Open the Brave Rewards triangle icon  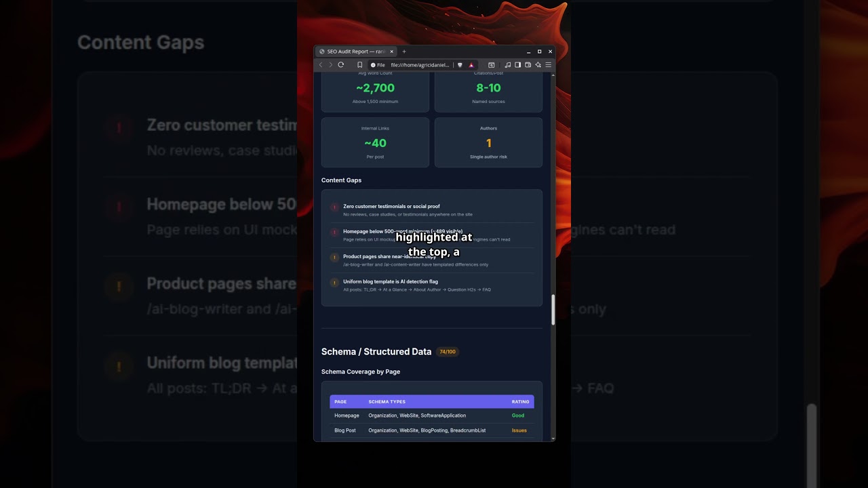[471, 65]
